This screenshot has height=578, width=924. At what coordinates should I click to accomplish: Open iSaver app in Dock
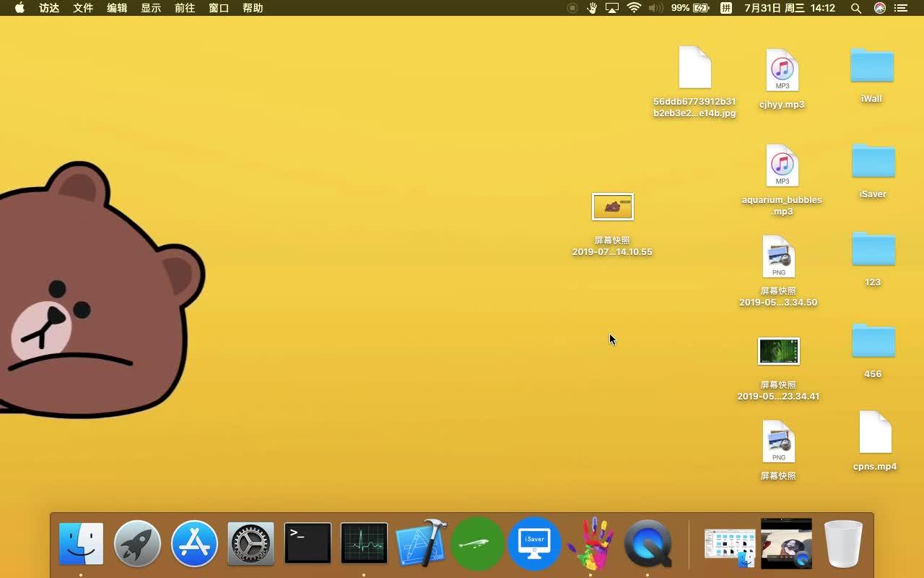pyautogui.click(x=534, y=543)
